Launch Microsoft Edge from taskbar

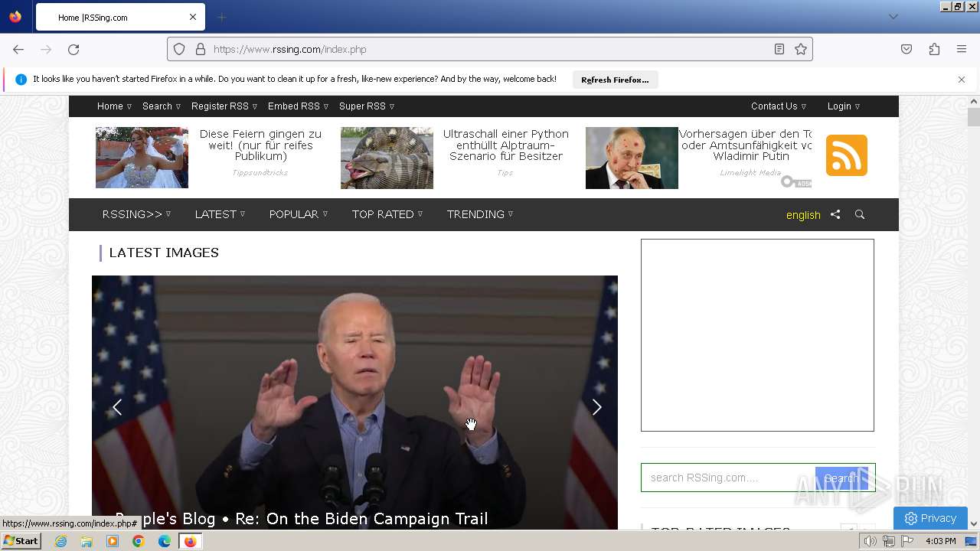(x=165, y=541)
